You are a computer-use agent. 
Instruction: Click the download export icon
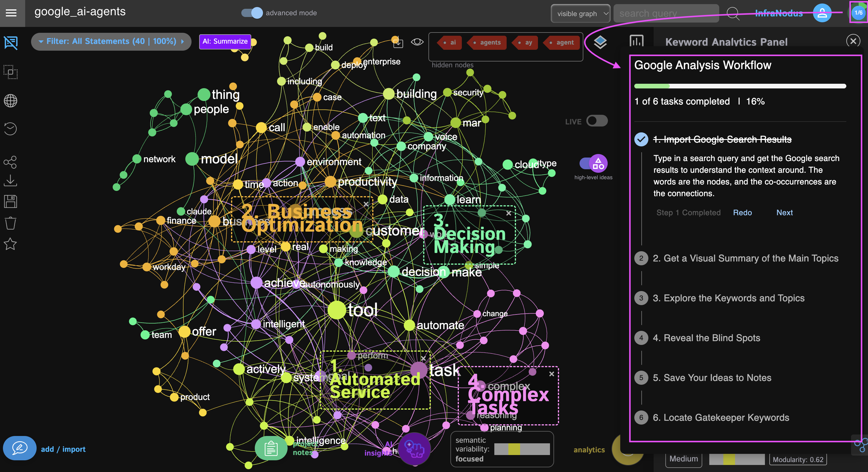click(x=10, y=180)
